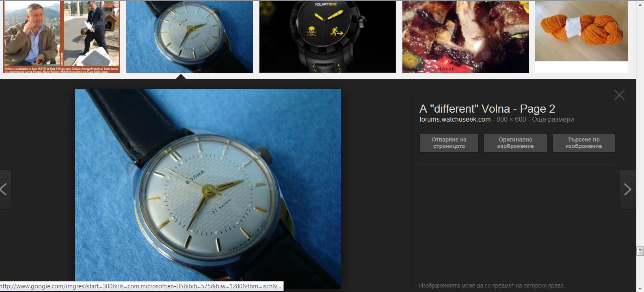Click the large Volna watch preview image

pyautogui.click(x=208, y=189)
